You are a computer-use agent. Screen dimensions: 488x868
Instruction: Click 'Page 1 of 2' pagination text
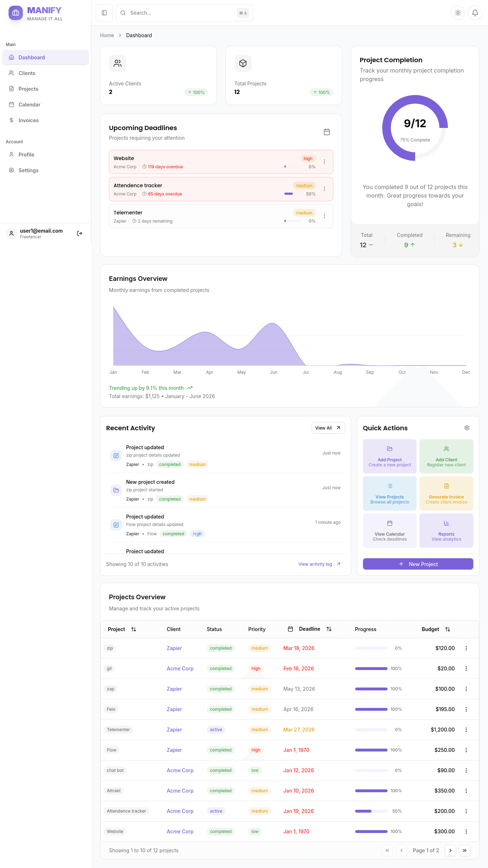(x=425, y=850)
